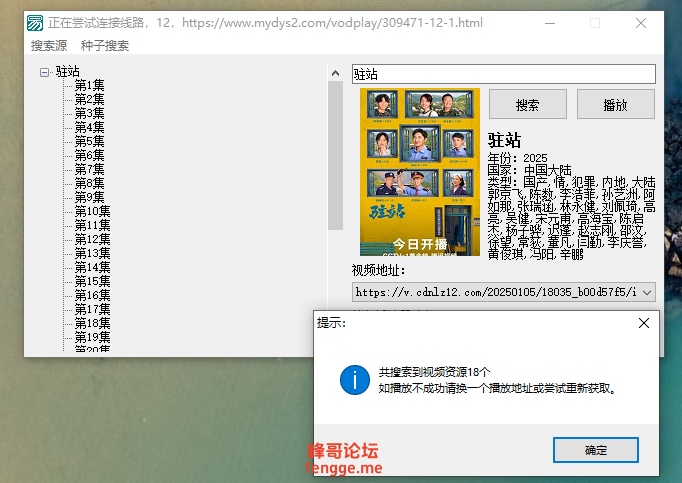
Task: Click the episode list scrollbar thumb
Action: 335,155
